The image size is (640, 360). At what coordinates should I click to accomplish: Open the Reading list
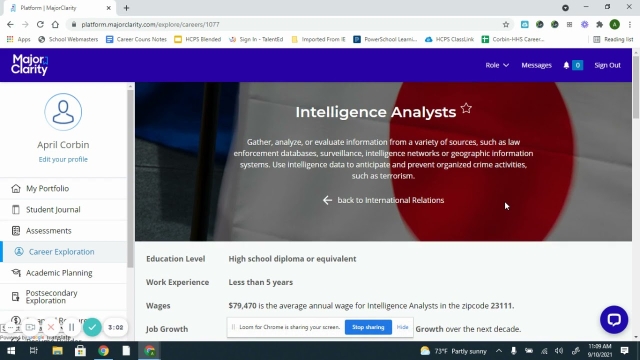click(613, 40)
